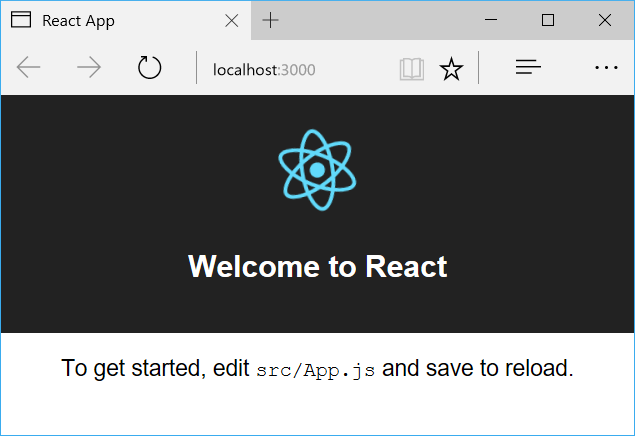
Task: Close the React App tab
Action: click(x=232, y=20)
